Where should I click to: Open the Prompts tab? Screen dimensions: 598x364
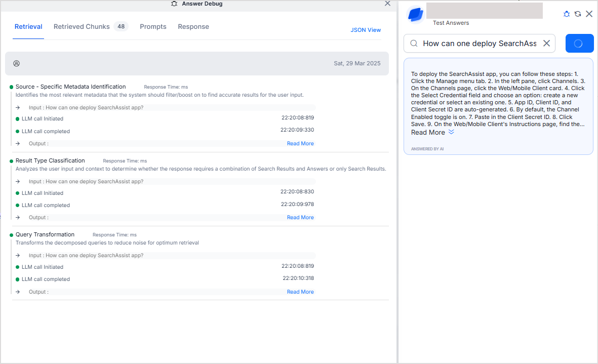153,27
